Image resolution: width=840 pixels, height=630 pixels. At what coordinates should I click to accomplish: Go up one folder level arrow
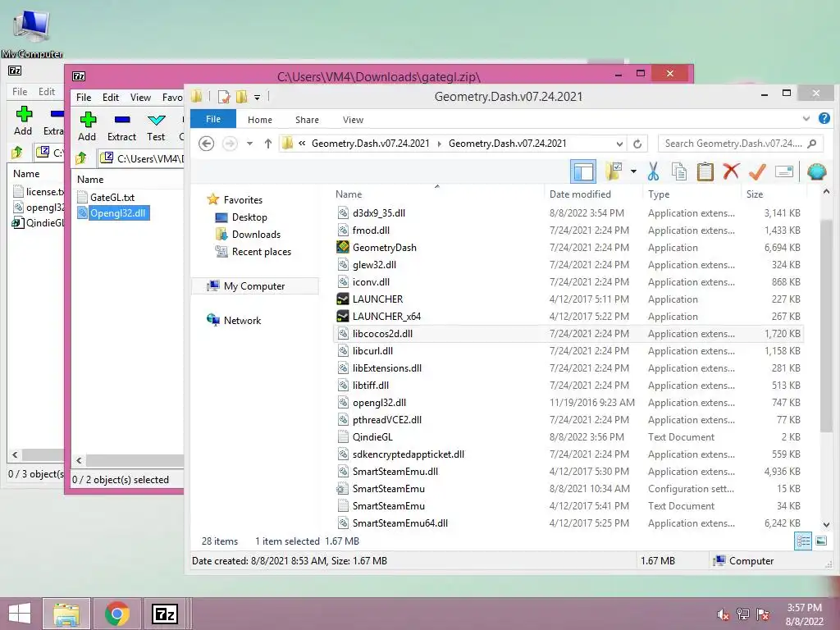point(268,144)
